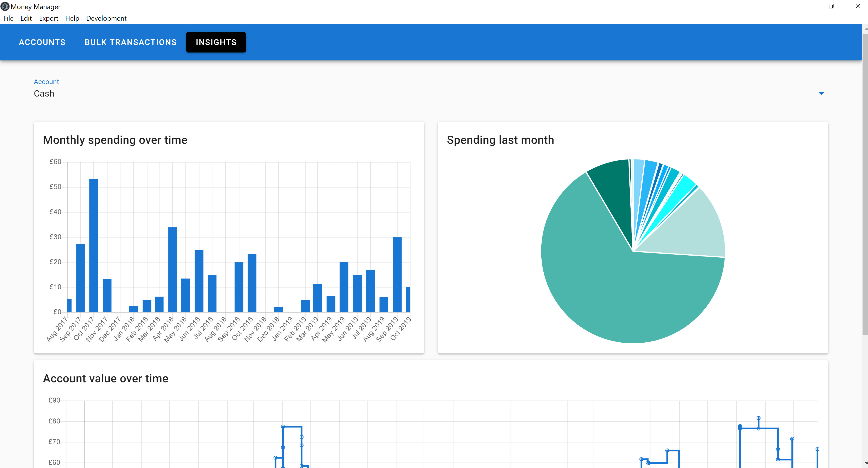Screen dimensions: 868x468
Task: Click the Oct 2018 spending bar
Action: (252, 283)
